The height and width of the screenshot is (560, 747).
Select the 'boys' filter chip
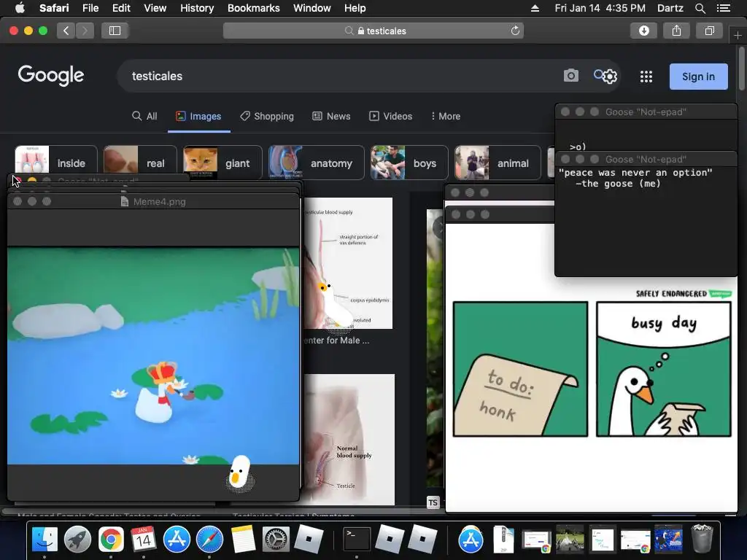click(x=409, y=163)
